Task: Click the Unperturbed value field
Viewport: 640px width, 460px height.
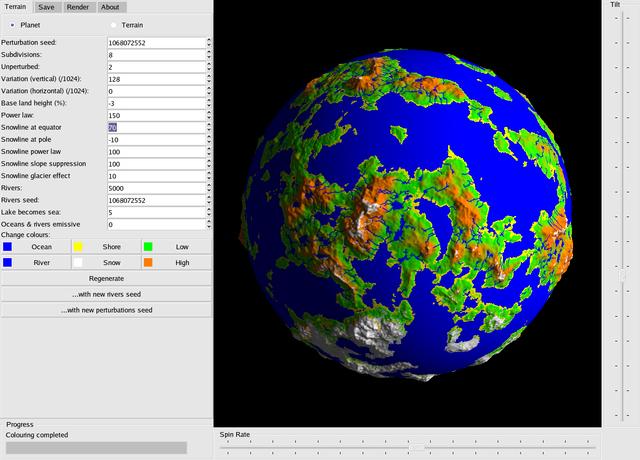Action: pyautogui.click(x=156, y=67)
